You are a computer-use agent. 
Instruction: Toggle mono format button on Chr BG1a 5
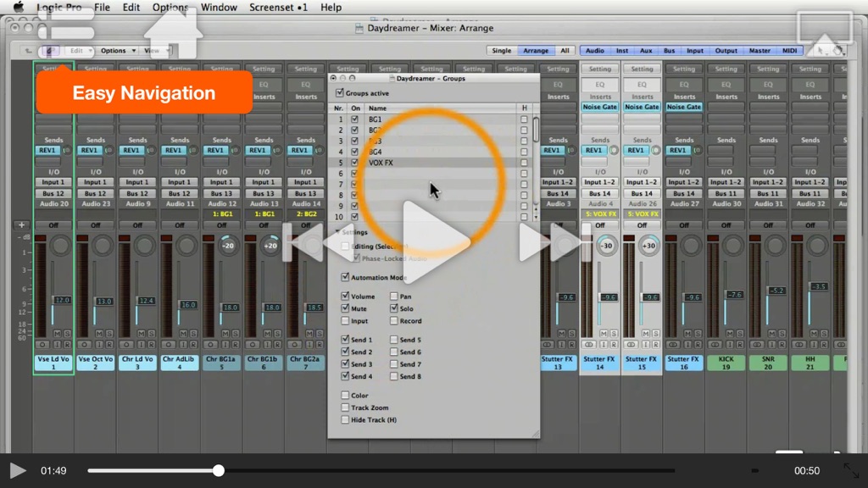point(210,344)
